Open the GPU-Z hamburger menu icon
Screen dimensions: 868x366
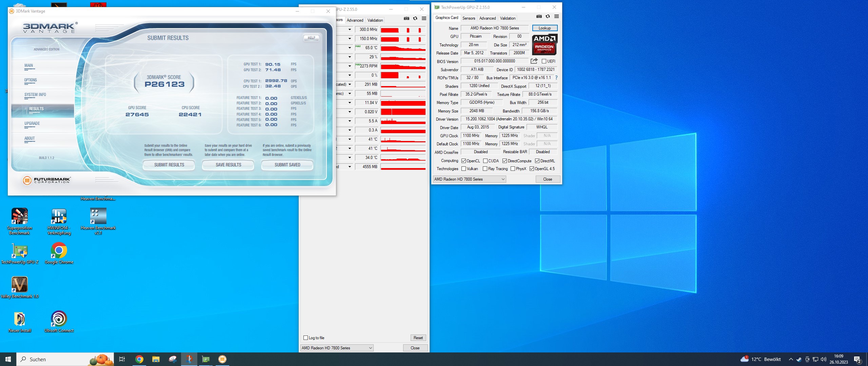(x=556, y=16)
